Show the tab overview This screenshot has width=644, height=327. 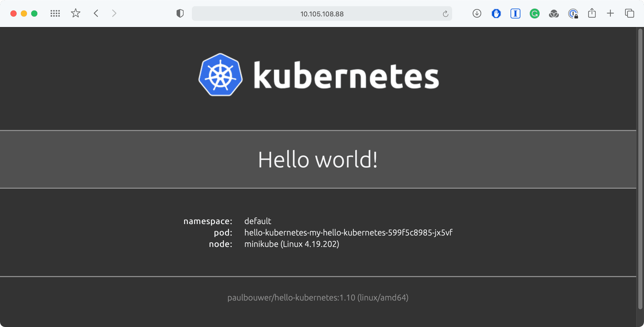point(629,13)
